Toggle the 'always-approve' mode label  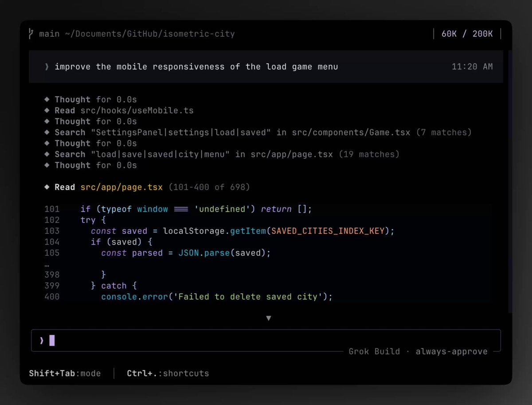pos(451,351)
